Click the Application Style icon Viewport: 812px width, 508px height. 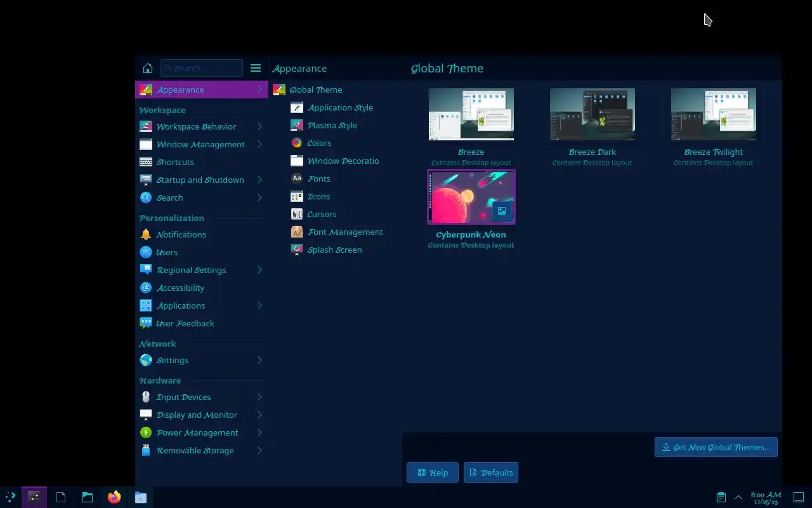point(297,107)
